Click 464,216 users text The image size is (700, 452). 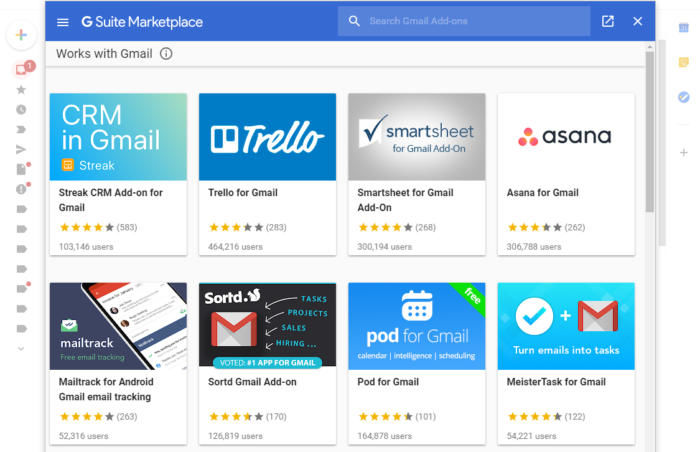click(235, 247)
